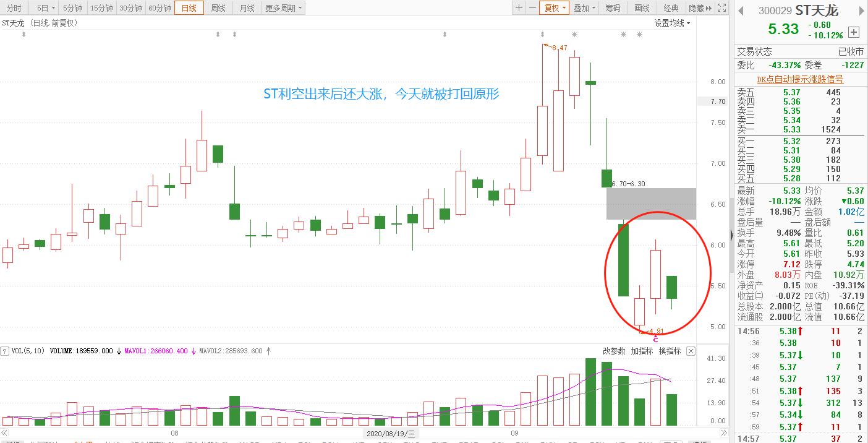Viewport: 868px width, 443px height.
Task: Click the 6.70-6.30 gray gap zone
Action: click(x=651, y=204)
